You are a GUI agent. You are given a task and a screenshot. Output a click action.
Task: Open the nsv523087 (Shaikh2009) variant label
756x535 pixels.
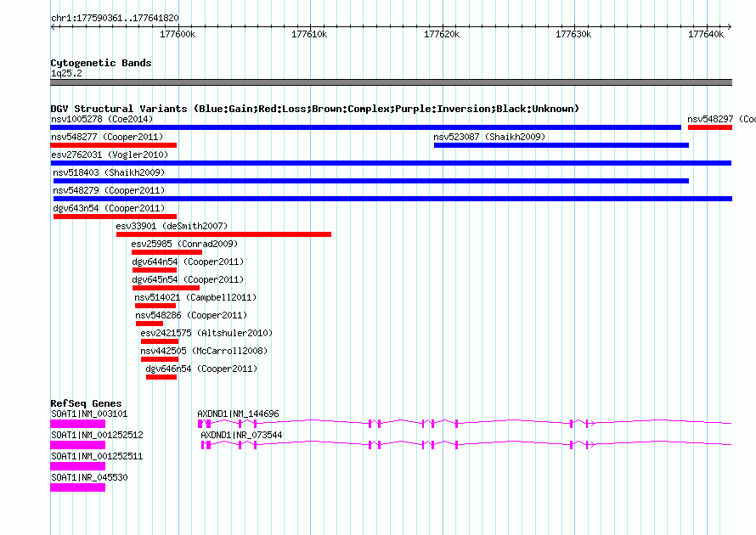(489, 137)
